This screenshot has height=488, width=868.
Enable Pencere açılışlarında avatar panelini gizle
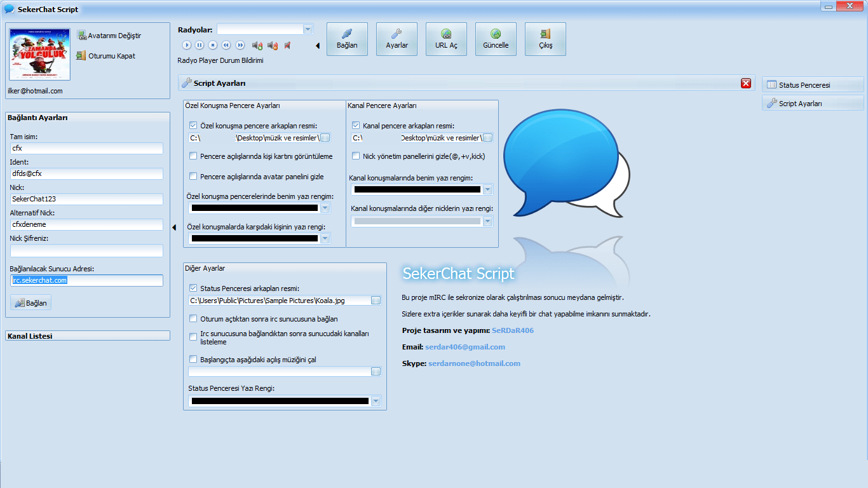click(193, 176)
